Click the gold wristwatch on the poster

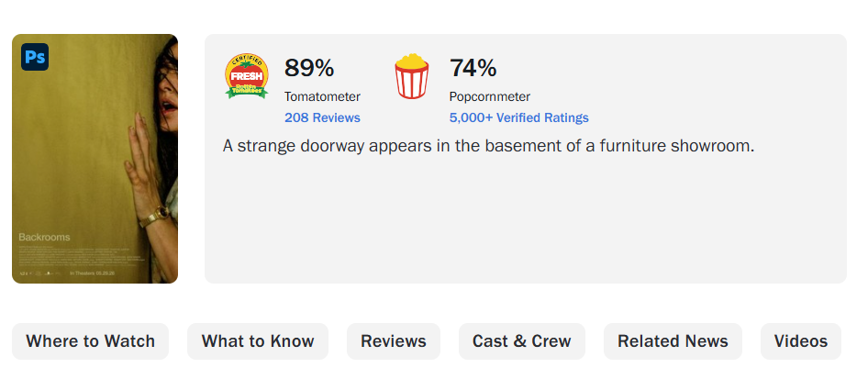tap(154, 217)
